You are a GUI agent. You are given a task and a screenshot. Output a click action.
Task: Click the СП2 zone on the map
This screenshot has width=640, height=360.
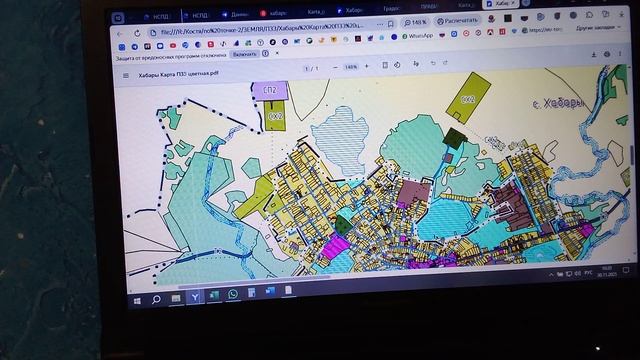point(270,91)
